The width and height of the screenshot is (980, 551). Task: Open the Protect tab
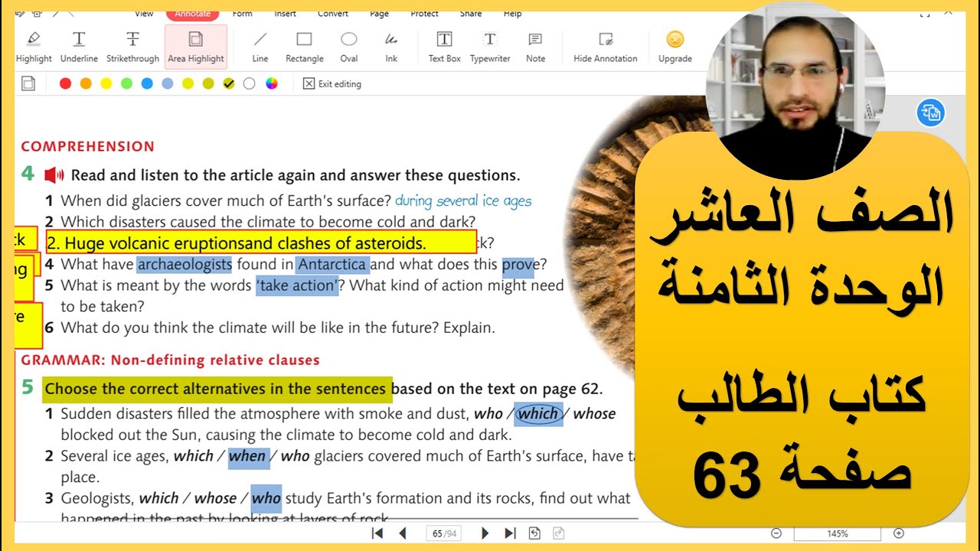click(424, 13)
